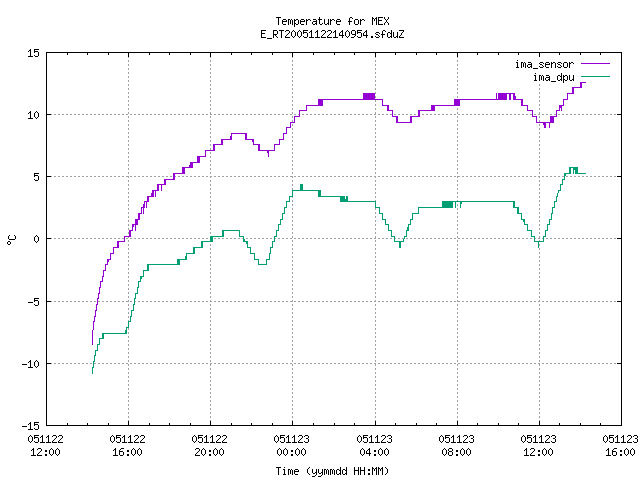
Task: Click the x-axis label 051123 00:00
Action: (291, 446)
